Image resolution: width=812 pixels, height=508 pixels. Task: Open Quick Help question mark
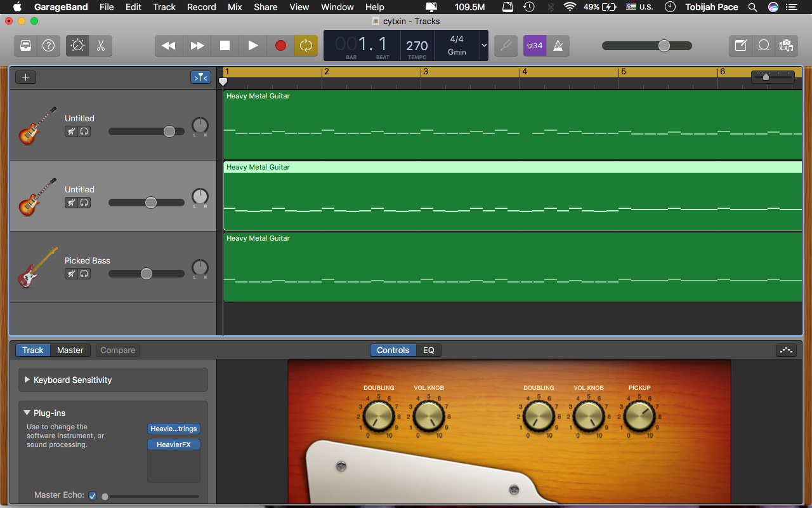[x=48, y=46]
